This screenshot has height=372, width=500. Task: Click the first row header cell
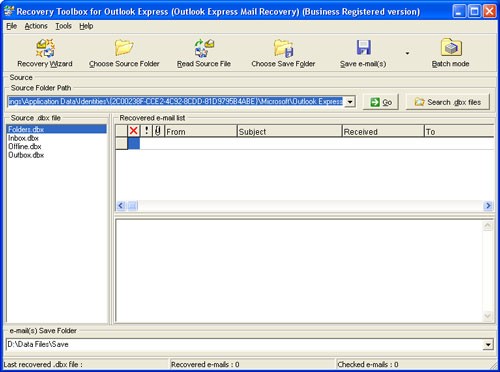click(121, 144)
